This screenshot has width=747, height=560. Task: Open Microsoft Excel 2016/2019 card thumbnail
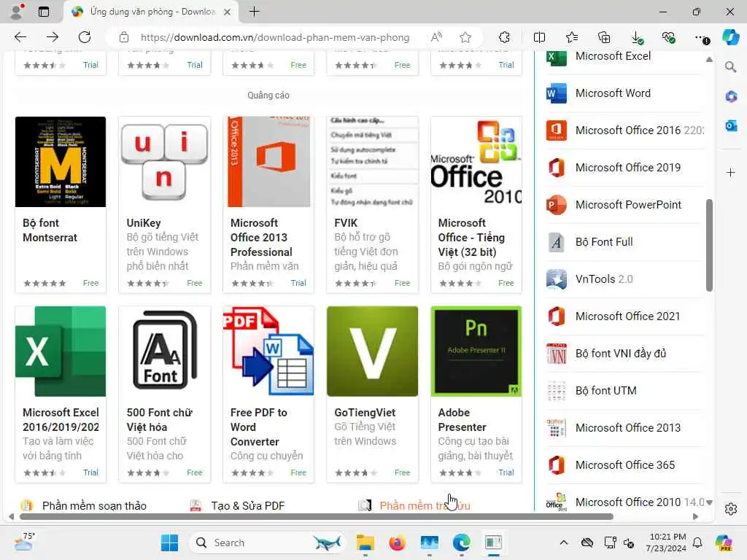(61, 351)
